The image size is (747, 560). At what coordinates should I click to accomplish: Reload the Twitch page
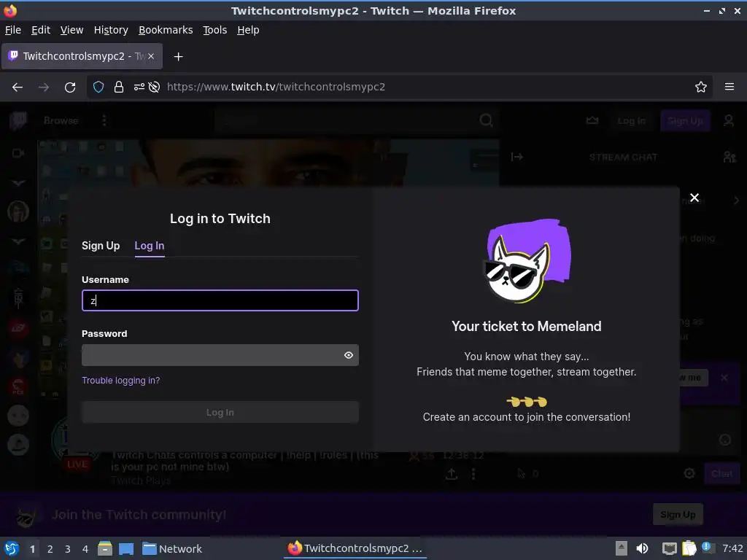coord(70,87)
